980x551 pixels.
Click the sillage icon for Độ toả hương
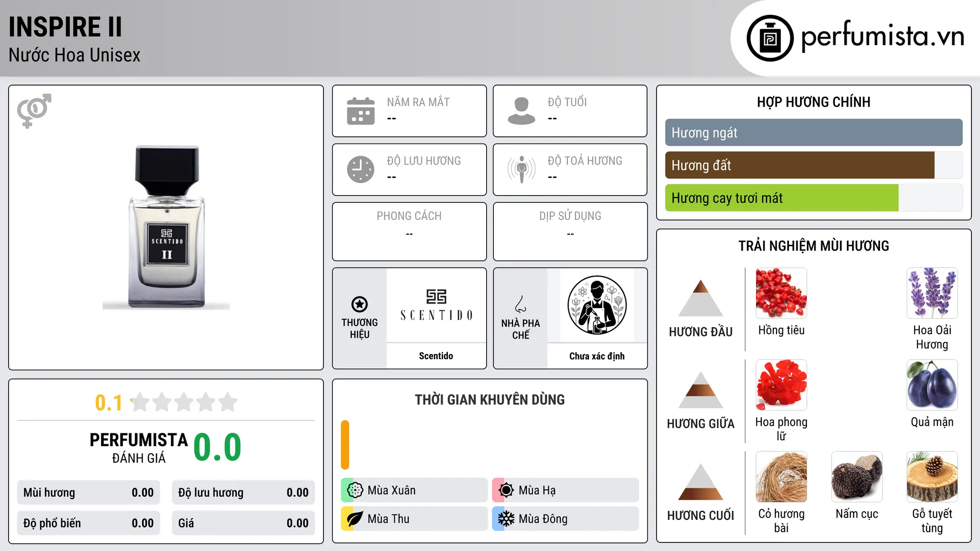click(x=522, y=169)
